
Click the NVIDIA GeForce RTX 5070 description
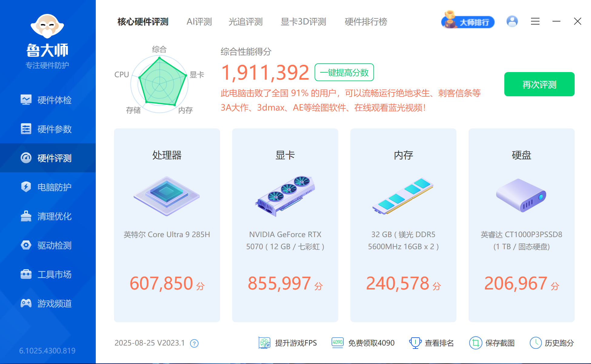(285, 240)
